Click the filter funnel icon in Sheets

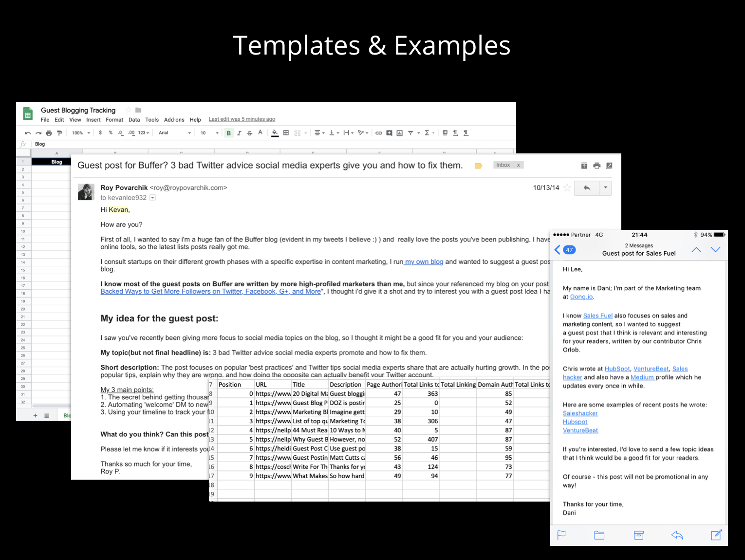tap(410, 133)
